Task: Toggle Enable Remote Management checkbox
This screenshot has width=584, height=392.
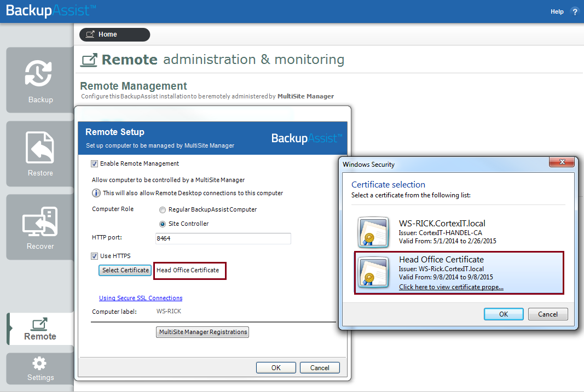Action: 94,163
